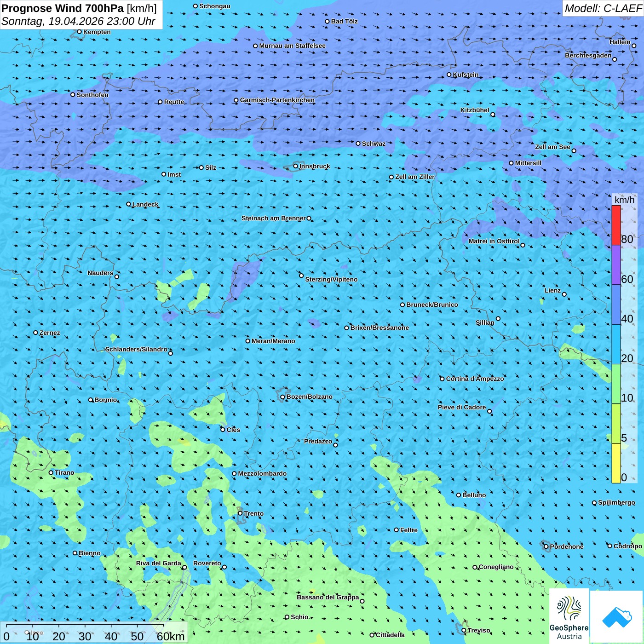
Task: Click the Berchtesgaden label
Action: click(x=588, y=55)
